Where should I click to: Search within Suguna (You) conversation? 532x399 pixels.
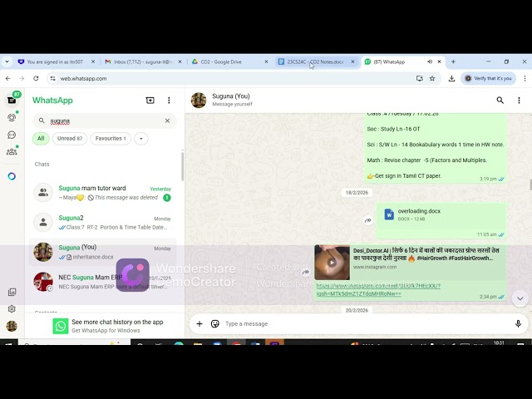tap(500, 100)
